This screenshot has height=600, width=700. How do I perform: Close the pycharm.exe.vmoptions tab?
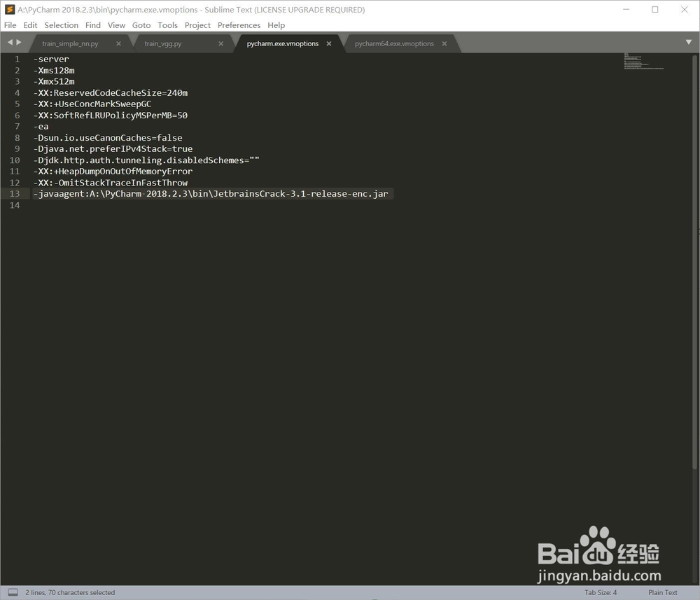[x=328, y=43]
